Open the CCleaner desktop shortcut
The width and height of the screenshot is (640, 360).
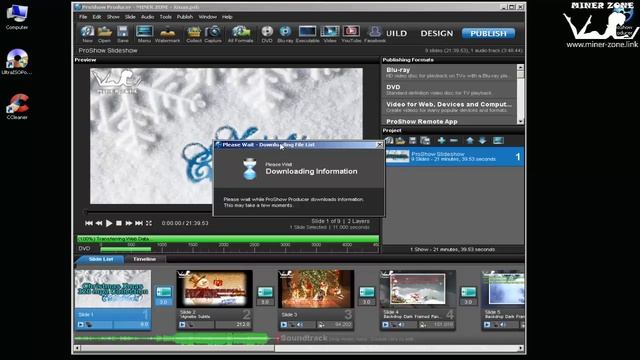tap(17, 107)
